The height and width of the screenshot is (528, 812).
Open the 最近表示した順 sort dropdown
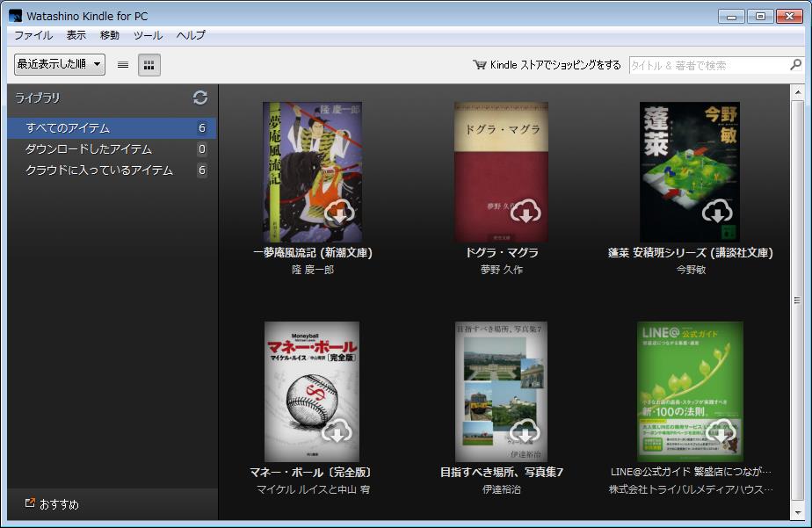pyautogui.click(x=60, y=64)
